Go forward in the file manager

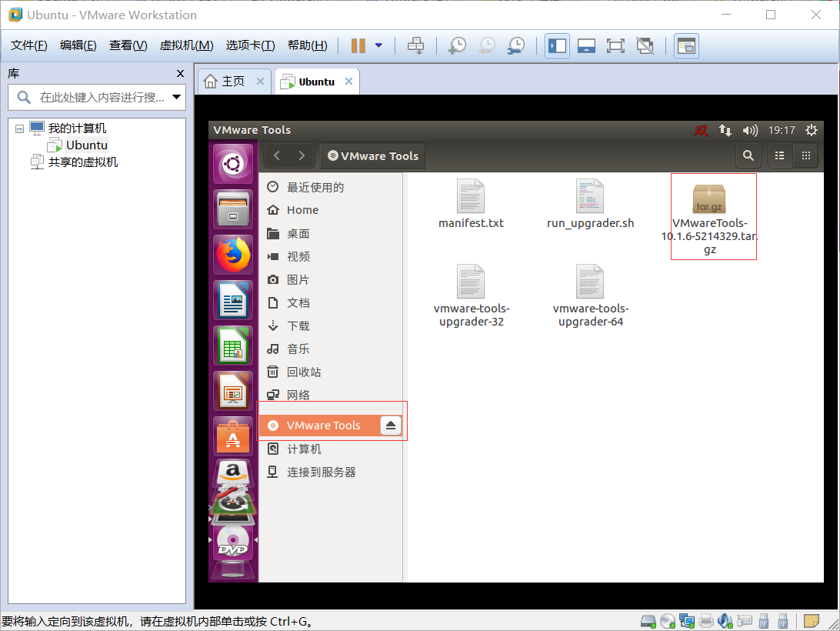coord(302,156)
